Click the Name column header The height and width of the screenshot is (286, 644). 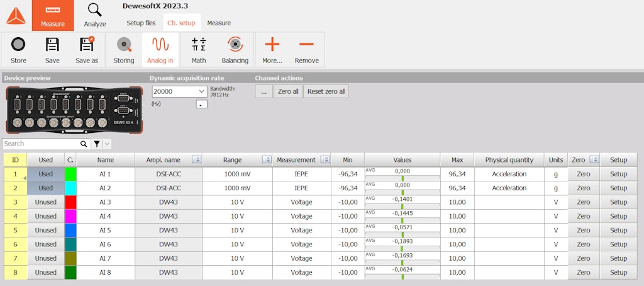(x=106, y=159)
